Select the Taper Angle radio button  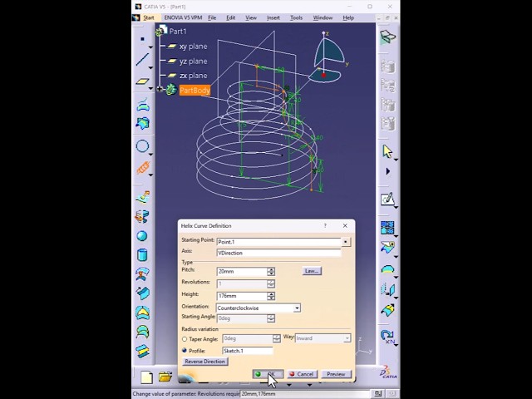185,339
